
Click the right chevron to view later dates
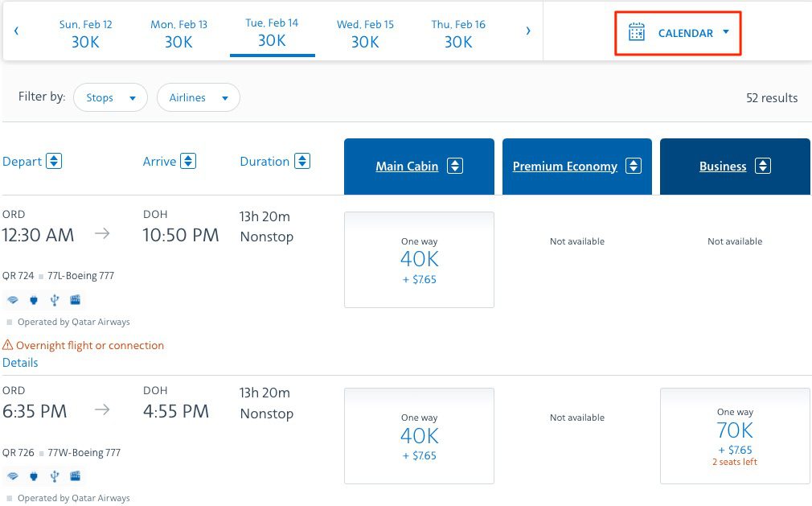click(528, 31)
